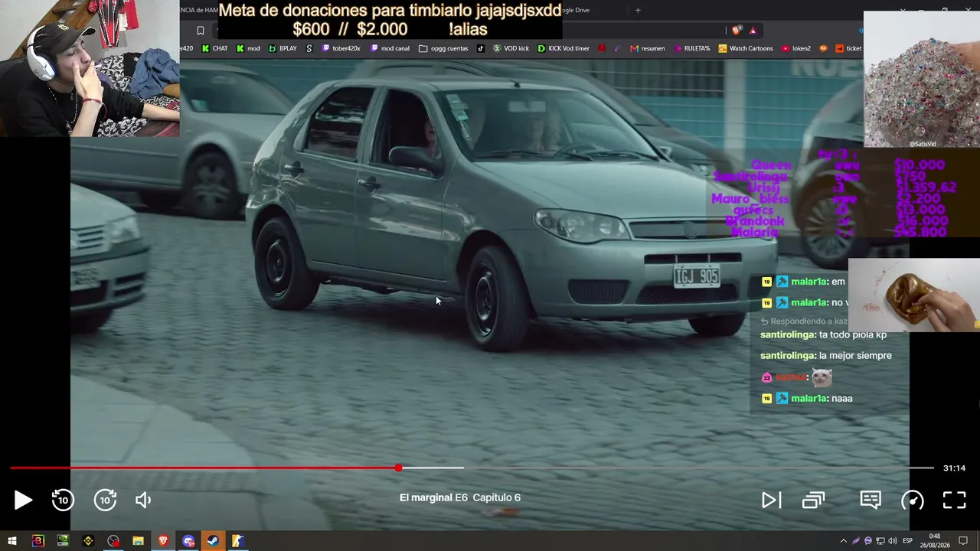Open a new browser tab
Image resolution: width=980 pixels, height=551 pixels.
point(638,10)
